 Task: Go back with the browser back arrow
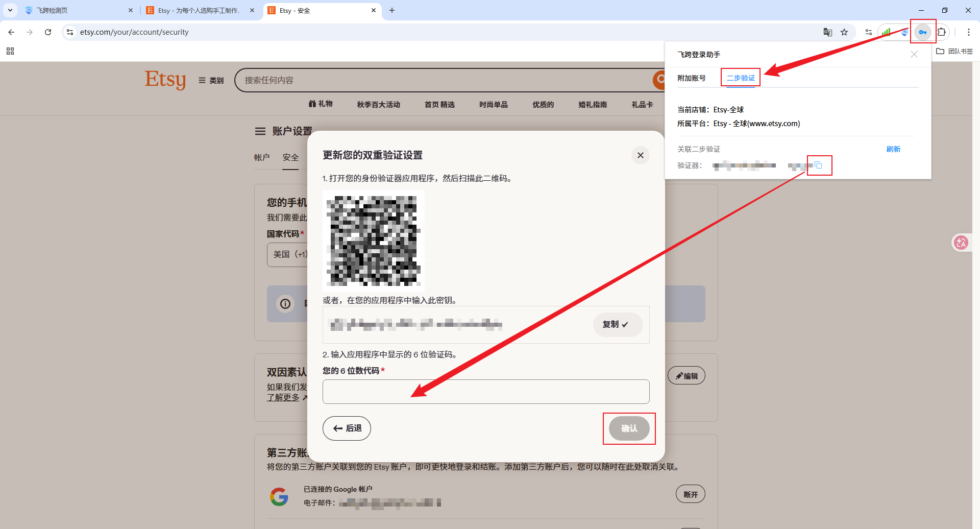tap(11, 32)
